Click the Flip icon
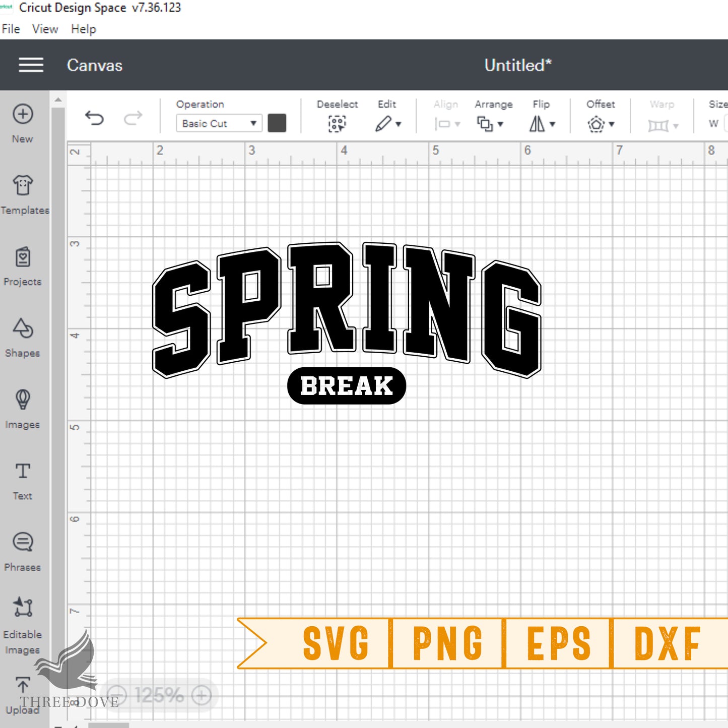Screen dimensions: 728x728 click(537, 123)
